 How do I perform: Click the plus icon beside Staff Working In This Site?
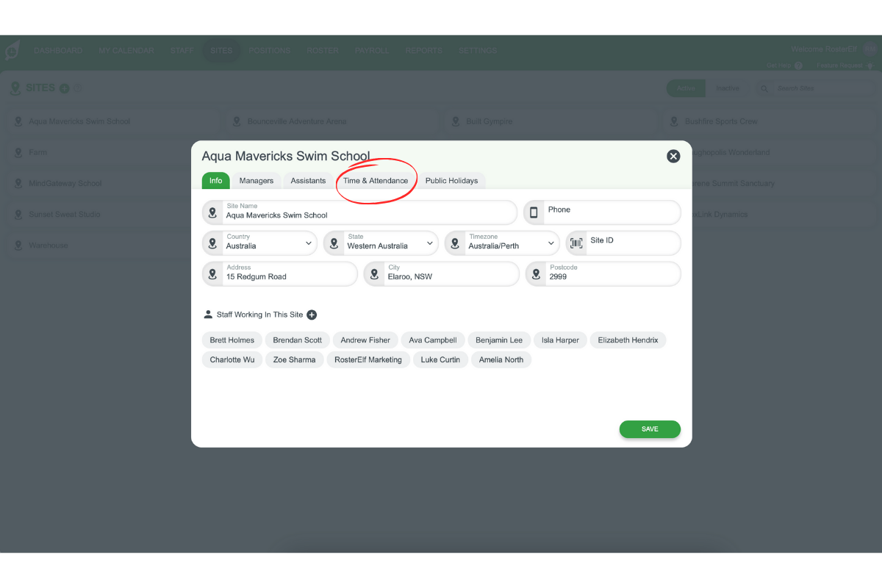click(312, 315)
